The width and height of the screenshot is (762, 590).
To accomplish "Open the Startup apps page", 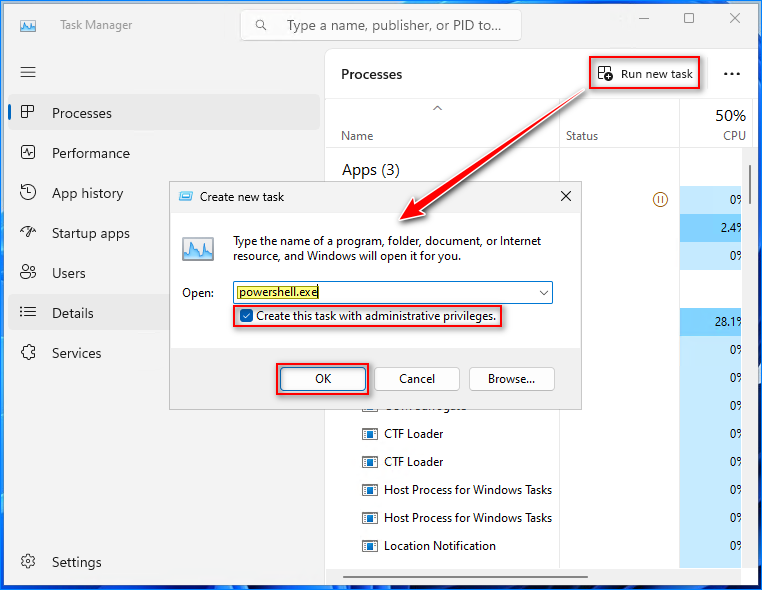I will 87,233.
